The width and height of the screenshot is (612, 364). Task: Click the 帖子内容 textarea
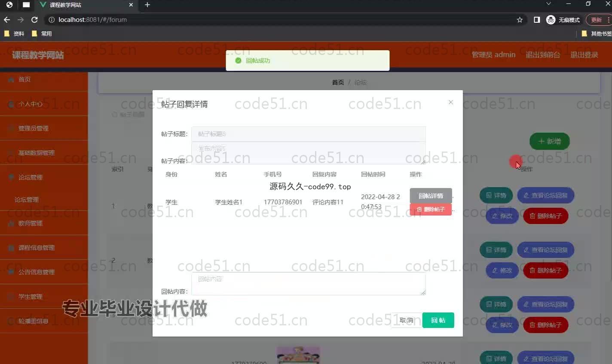pos(309,153)
